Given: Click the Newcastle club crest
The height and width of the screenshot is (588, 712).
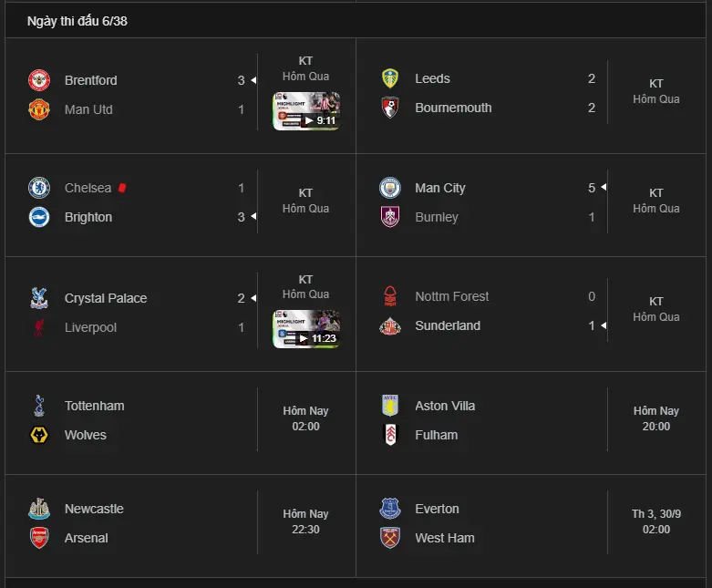Looking at the screenshot, I should coord(38,509).
